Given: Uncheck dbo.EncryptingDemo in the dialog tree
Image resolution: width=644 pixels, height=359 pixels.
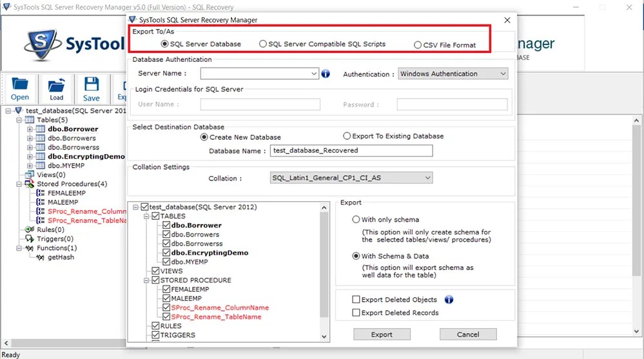Looking at the screenshot, I should (x=166, y=253).
